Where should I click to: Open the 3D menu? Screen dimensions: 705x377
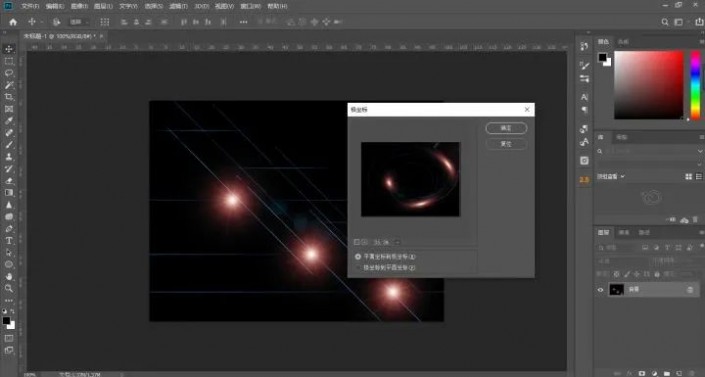(201, 6)
